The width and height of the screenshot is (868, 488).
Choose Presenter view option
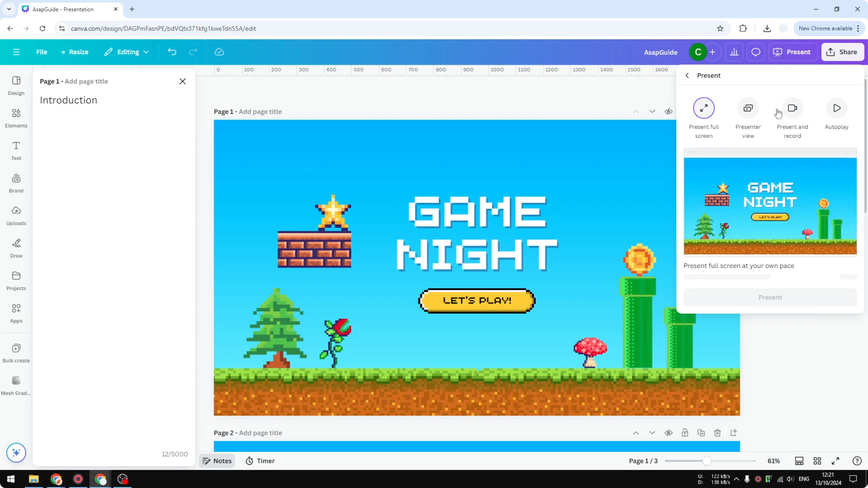pos(748,118)
